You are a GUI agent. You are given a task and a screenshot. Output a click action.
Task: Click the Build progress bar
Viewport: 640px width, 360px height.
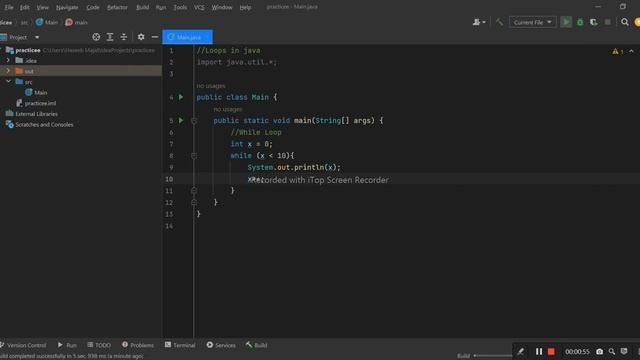493,356
